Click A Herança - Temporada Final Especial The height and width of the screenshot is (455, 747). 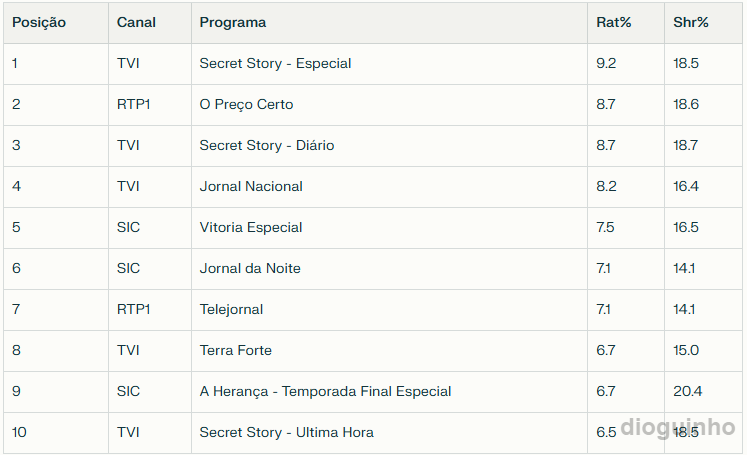[x=325, y=391]
